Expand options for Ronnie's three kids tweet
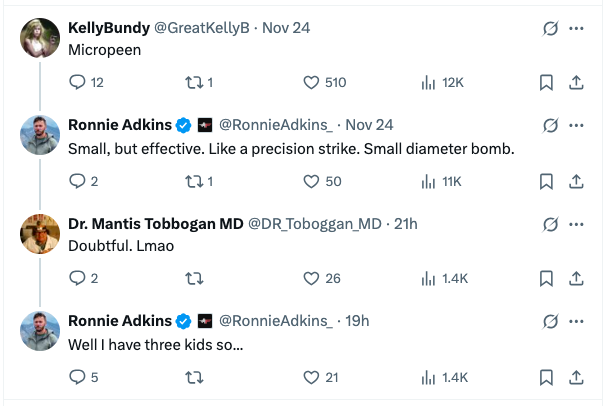 click(576, 322)
